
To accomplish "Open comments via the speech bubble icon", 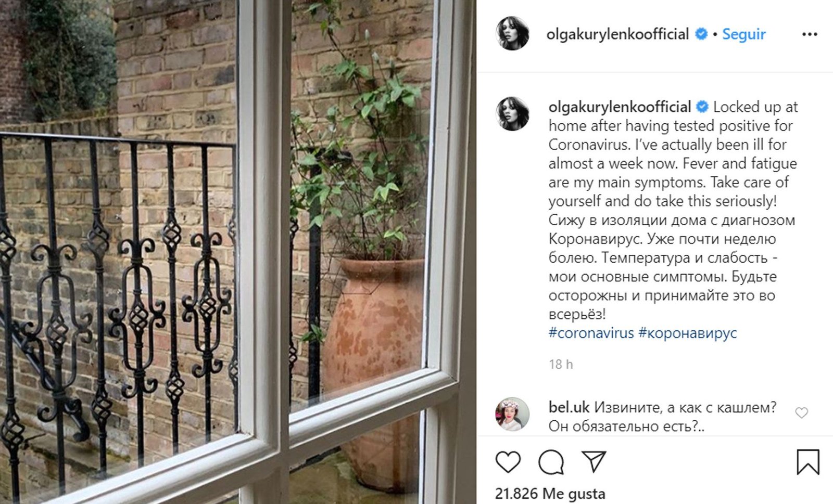I will pos(551,462).
